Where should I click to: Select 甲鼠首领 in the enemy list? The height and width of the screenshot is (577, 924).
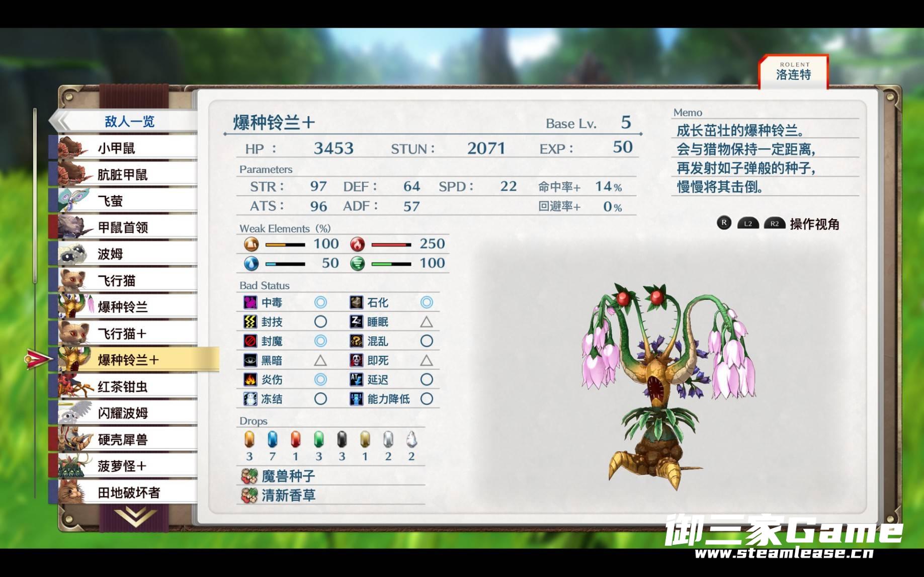coord(123,227)
